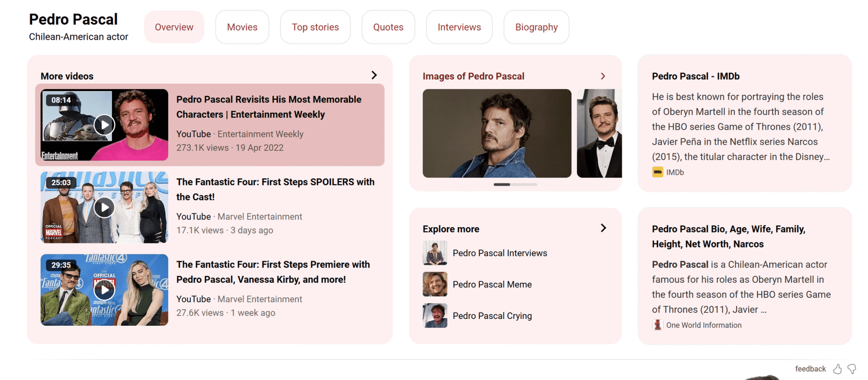
Task: Open the Biography tab
Action: [536, 27]
